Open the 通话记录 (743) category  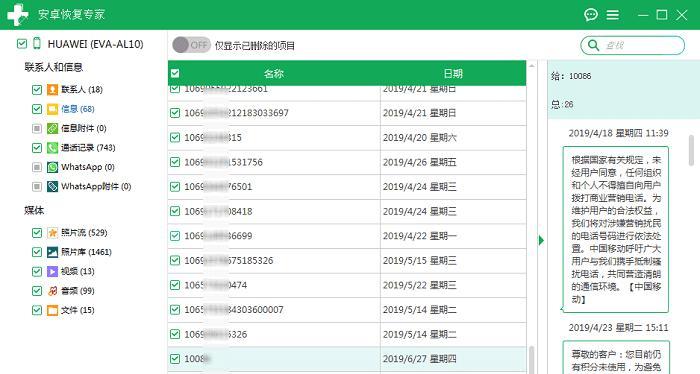88,148
